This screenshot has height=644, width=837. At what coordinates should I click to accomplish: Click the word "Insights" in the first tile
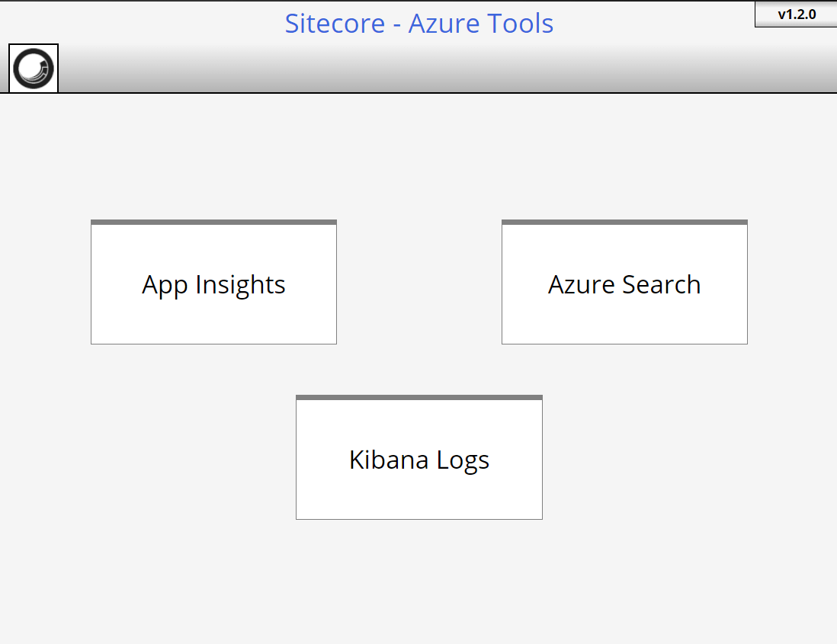241,284
